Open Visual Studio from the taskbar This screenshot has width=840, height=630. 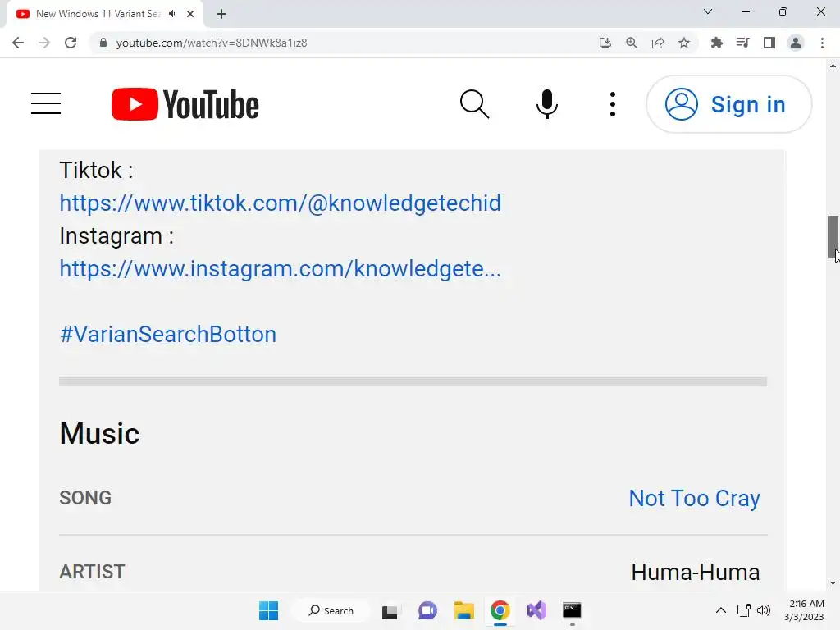point(536,610)
